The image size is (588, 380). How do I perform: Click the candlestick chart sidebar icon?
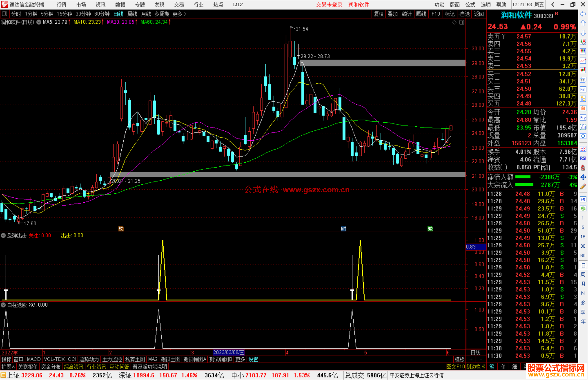(583, 70)
